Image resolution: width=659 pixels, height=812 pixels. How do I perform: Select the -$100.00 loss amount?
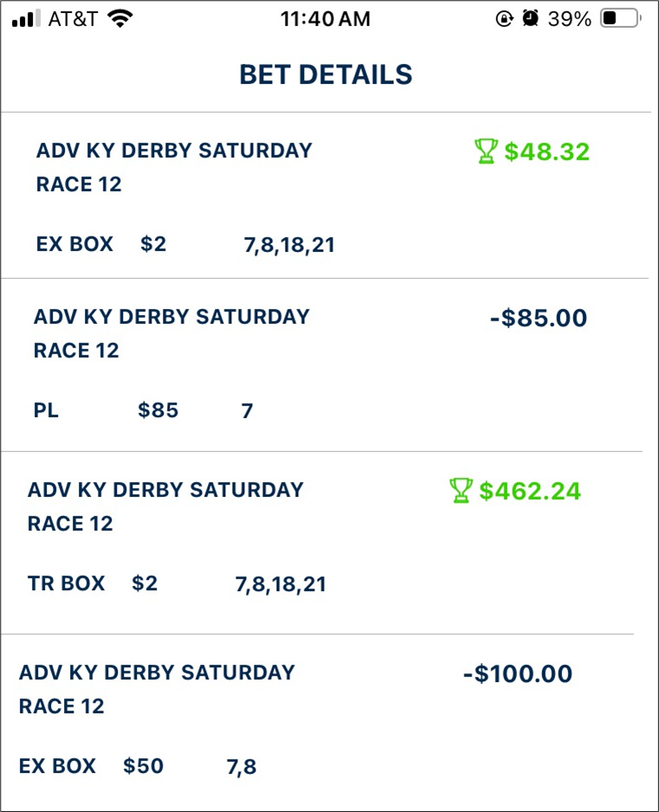click(x=518, y=673)
